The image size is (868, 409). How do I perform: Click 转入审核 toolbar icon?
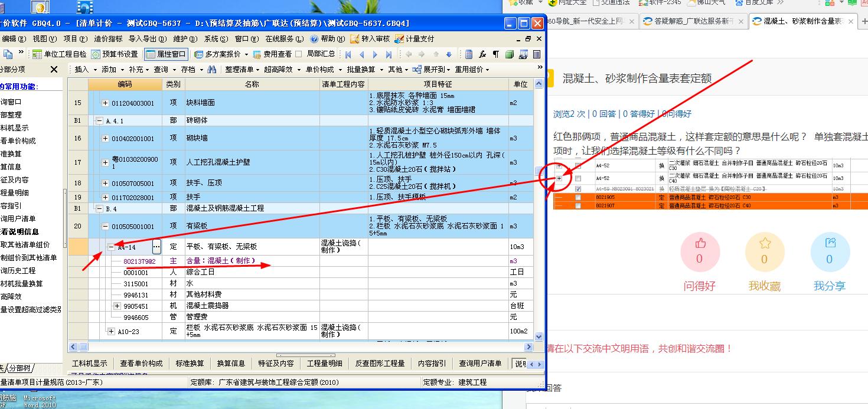(370, 39)
